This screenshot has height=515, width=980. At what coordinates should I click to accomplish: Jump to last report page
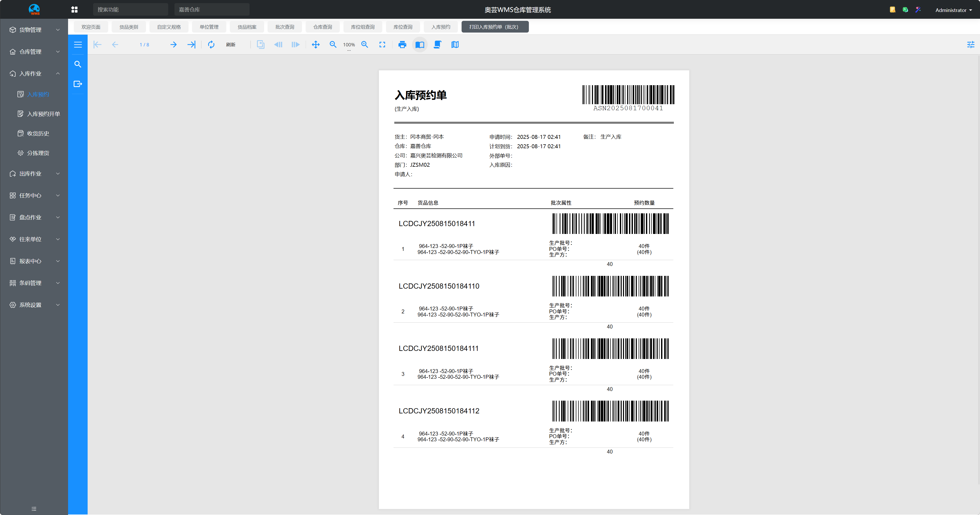click(x=191, y=45)
